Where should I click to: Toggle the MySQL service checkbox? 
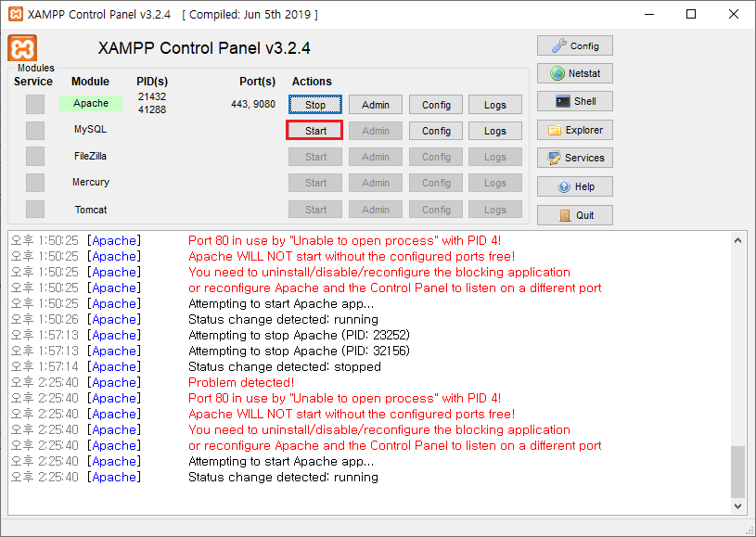click(x=35, y=130)
